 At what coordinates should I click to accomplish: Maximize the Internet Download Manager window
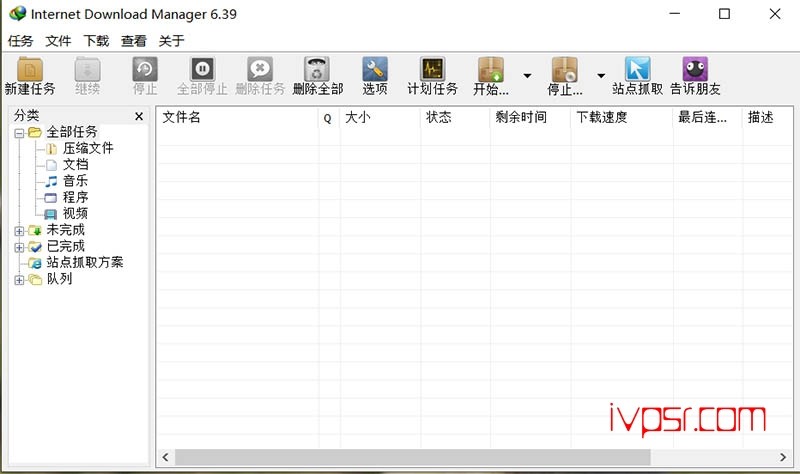(x=724, y=14)
